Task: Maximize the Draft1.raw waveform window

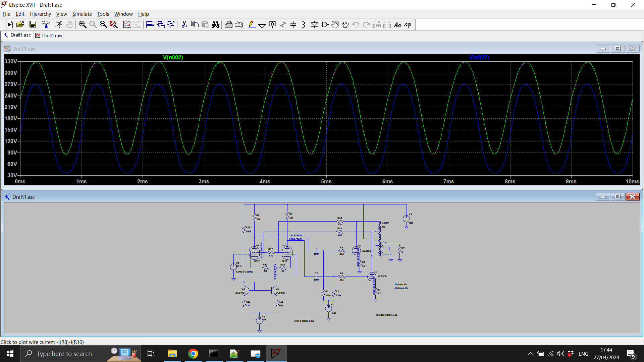Action: (618, 49)
